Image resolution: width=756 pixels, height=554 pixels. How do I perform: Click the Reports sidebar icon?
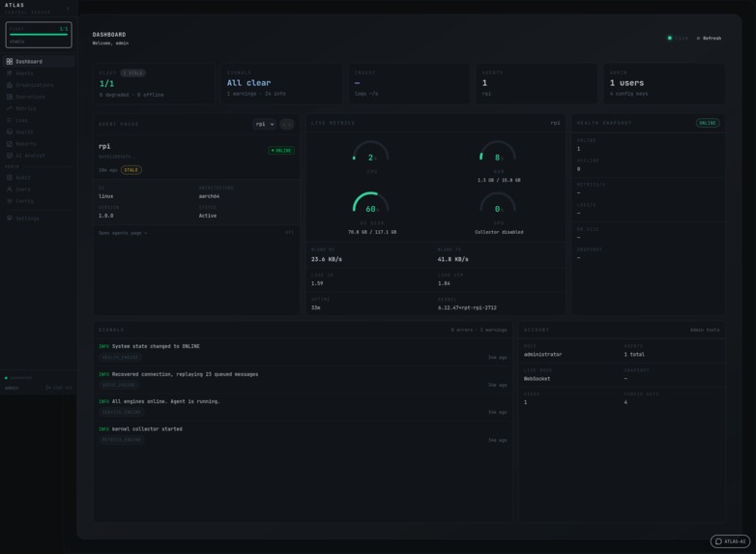[9, 144]
